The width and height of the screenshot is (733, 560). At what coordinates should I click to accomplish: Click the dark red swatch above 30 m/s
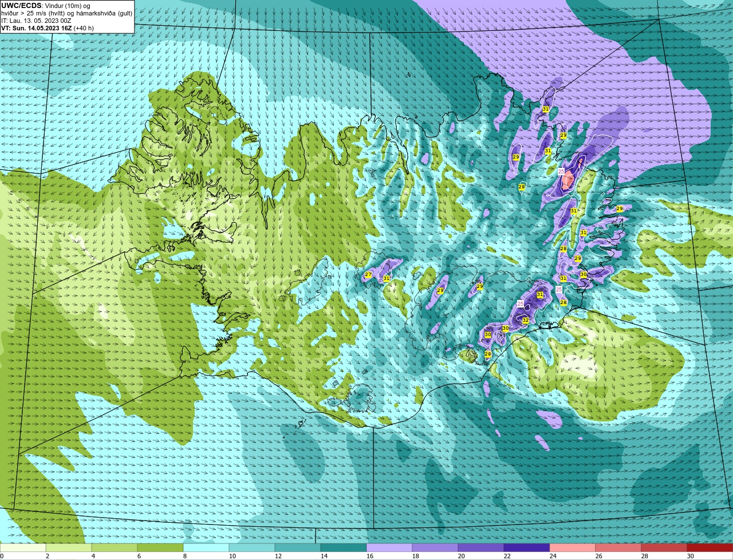click(x=710, y=547)
